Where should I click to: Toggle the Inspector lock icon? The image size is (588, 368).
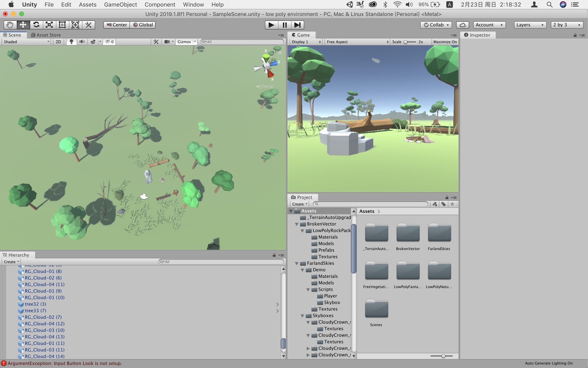coord(575,35)
